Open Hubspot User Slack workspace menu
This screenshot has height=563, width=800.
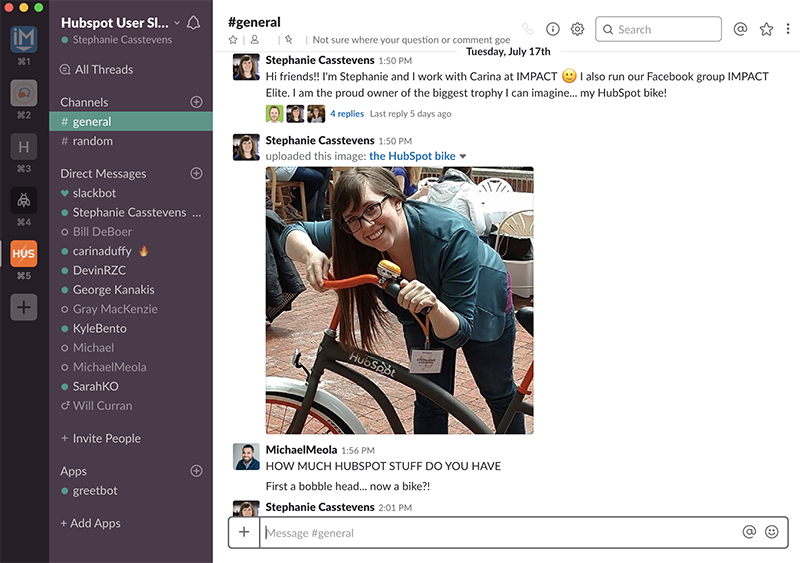(121, 23)
